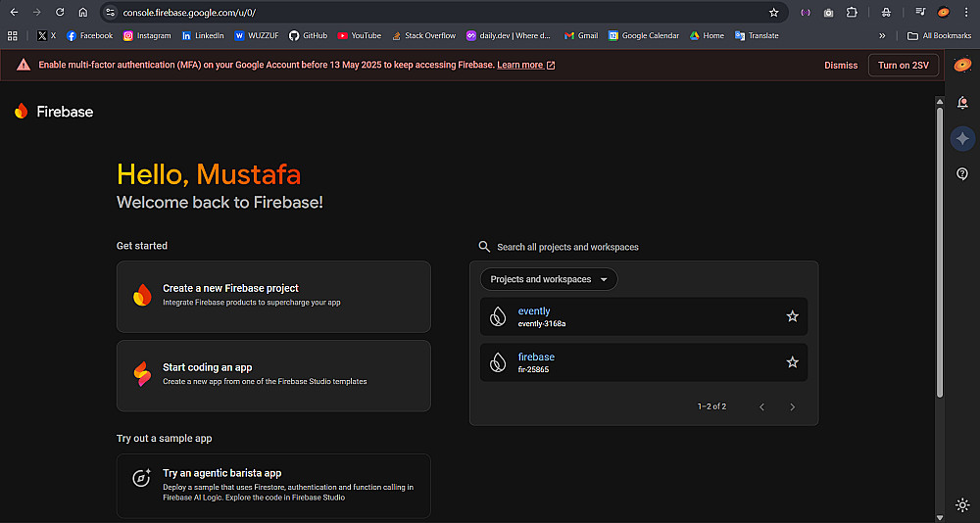
Task: Click the Turn on 2SV button
Action: [x=904, y=65]
